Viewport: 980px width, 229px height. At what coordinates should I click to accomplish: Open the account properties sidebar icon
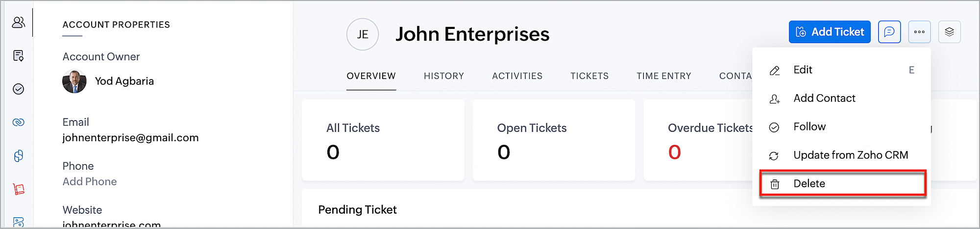[x=19, y=23]
